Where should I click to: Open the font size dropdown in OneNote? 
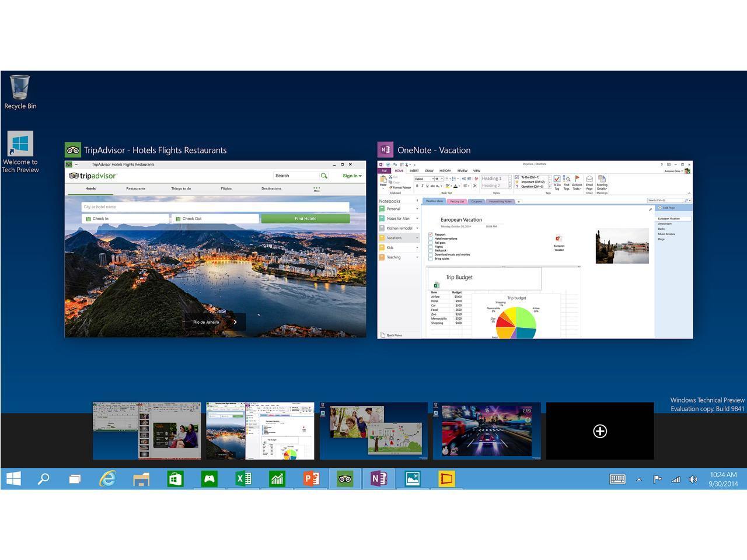pyautogui.click(x=441, y=179)
